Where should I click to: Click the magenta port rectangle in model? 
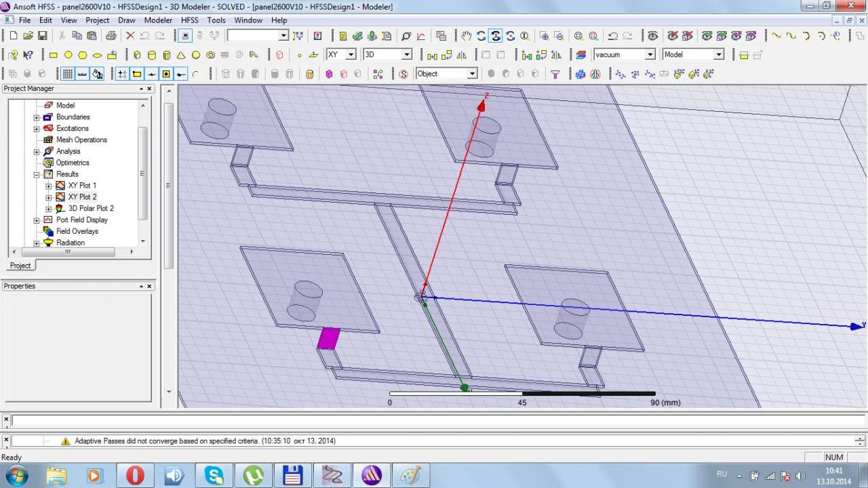pyautogui.click(x=329, y=338)
